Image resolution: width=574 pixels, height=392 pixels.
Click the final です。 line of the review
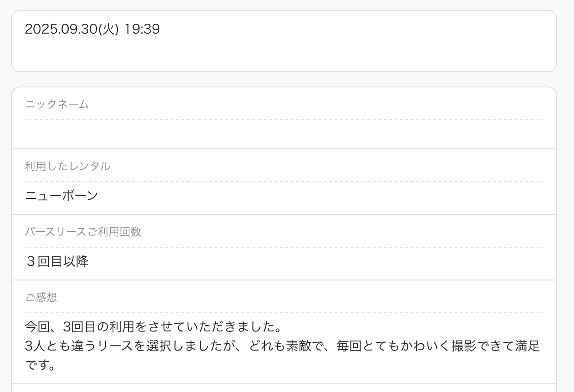pos(40,365)
